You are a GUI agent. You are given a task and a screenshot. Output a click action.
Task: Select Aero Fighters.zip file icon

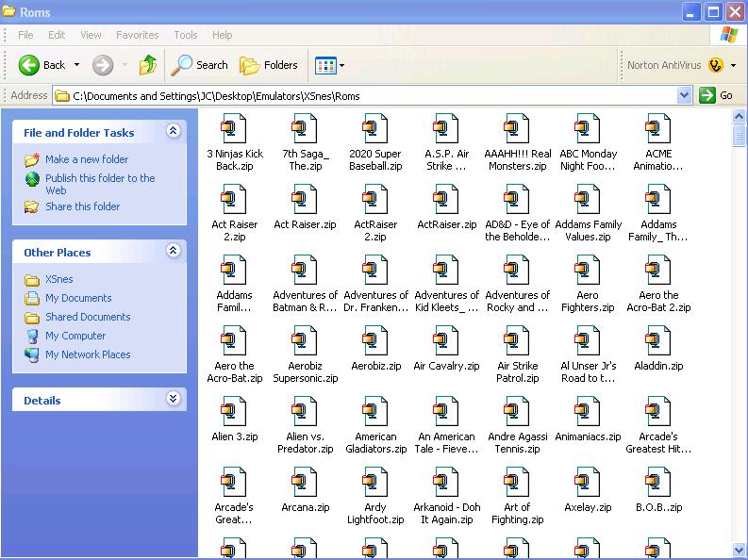click(x=588, y=270)
